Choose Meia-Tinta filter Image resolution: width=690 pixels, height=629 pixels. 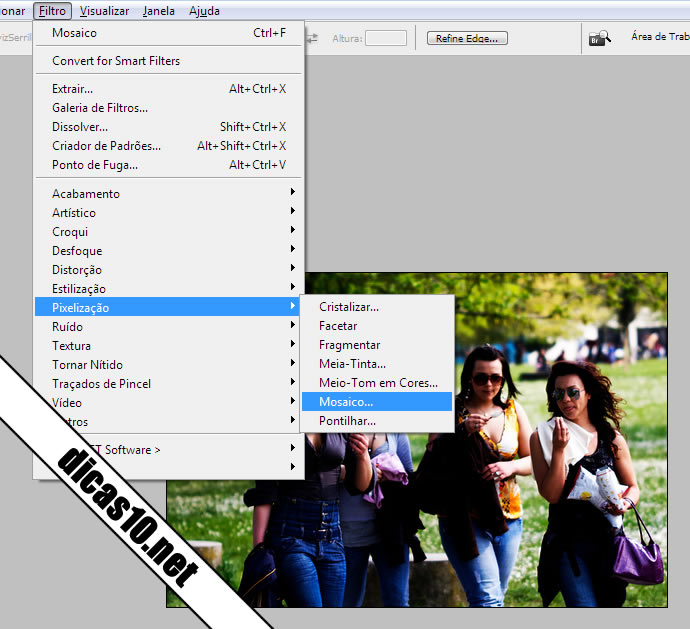377,364
